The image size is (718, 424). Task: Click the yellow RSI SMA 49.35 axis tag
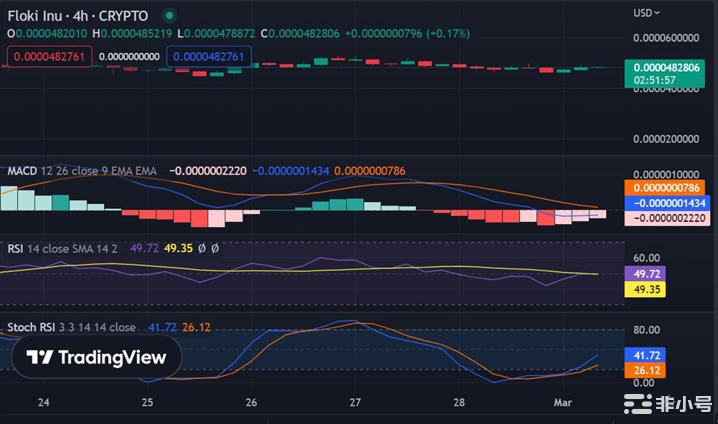tap(641, 289)
